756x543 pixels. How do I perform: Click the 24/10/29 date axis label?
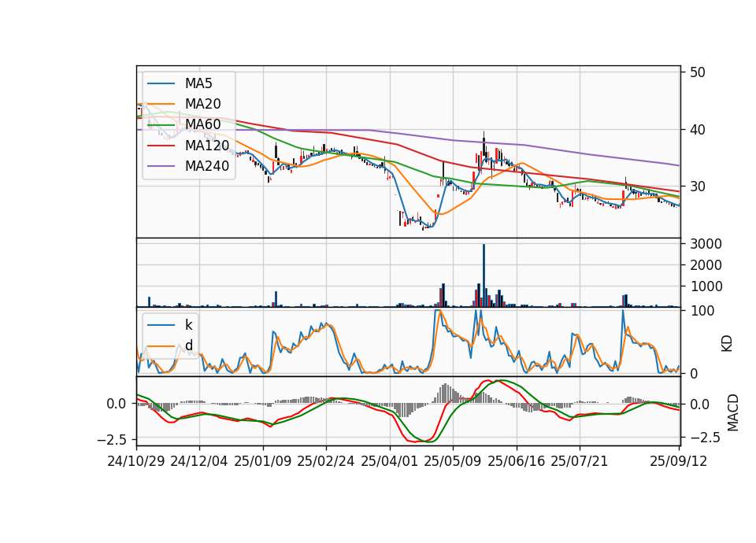tap(136, 461)
